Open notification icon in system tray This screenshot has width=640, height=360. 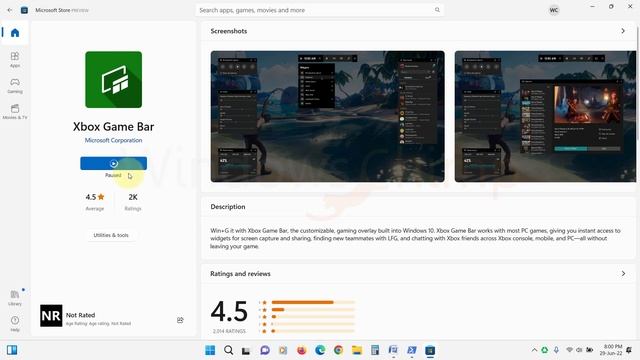pos(629,350)
